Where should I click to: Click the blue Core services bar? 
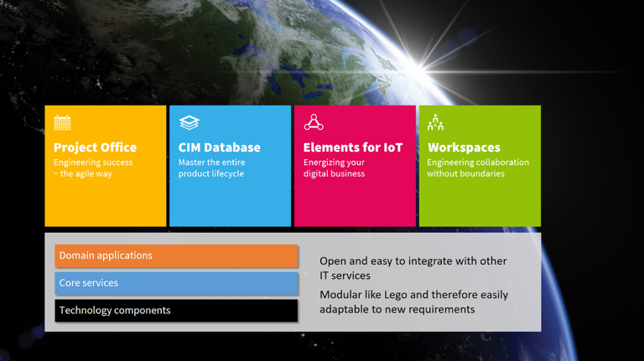click(176, 283)
